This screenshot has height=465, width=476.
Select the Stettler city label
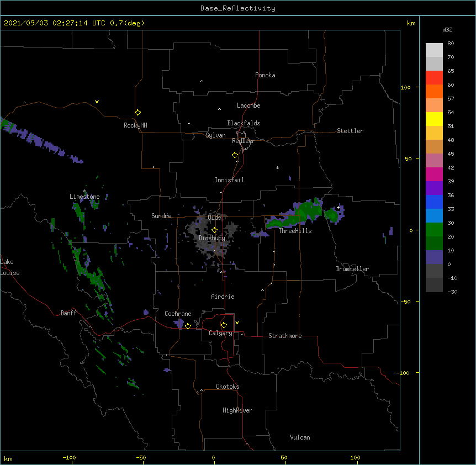tap(350, 131)
